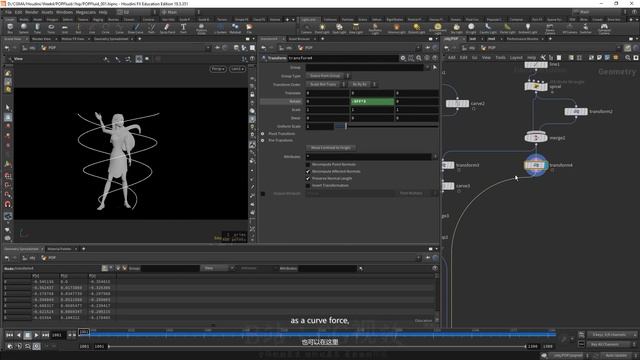Image resolution: width=640 pixels, height=360 pixels.
Task: Click the parameter search magnifier icon
Action: (419, 58)
